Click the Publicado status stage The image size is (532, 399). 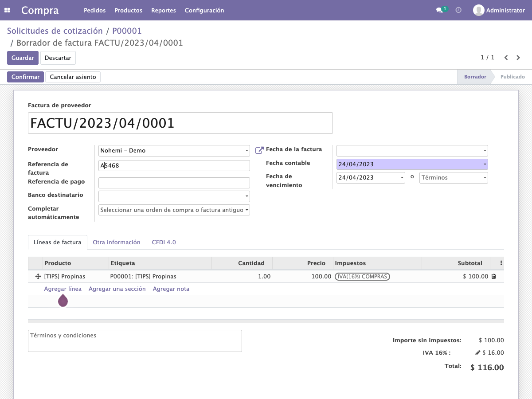pos(512,77)
